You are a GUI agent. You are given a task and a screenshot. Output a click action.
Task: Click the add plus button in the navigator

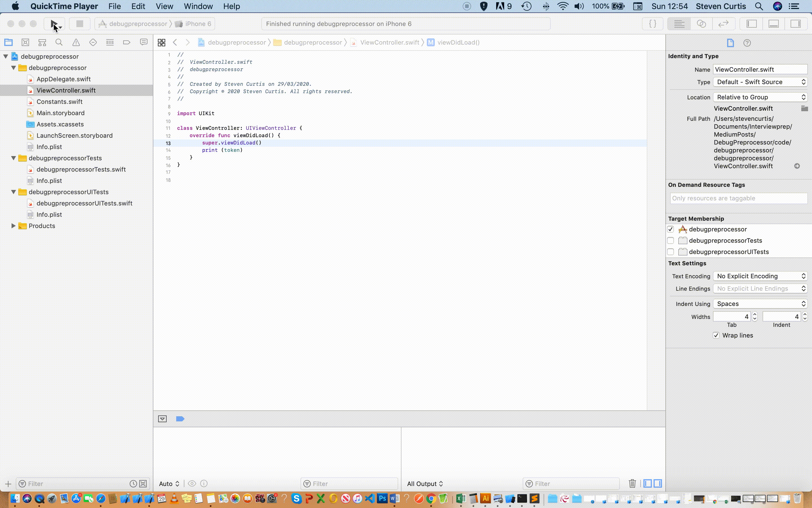(8, 484)
